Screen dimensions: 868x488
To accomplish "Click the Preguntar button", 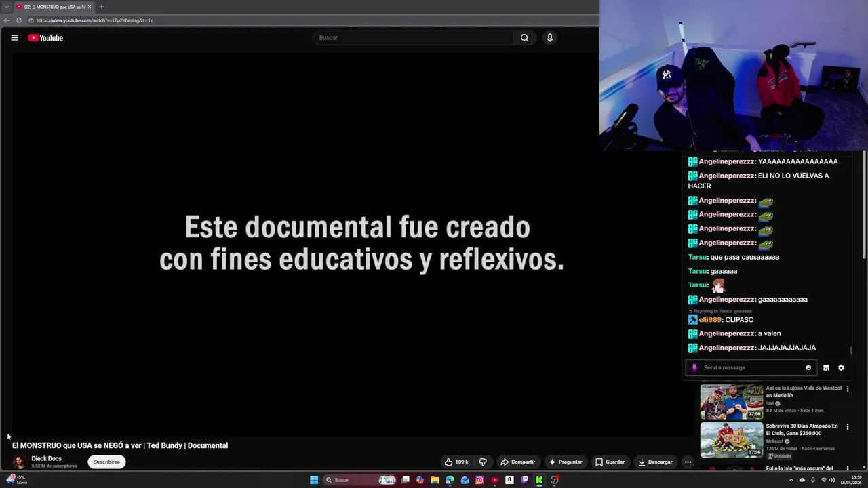I will click(x=566, y=462).
